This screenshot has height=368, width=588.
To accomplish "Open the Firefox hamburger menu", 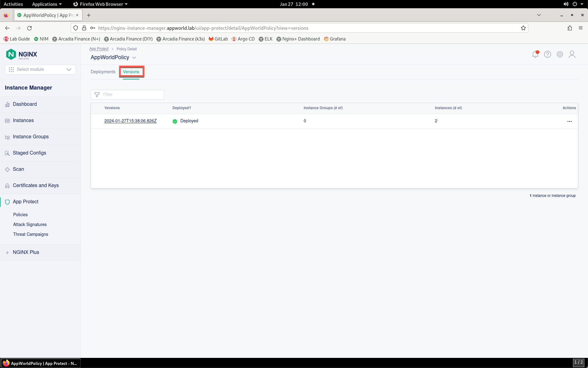I will pyautogui.click(x=581, y=28).
